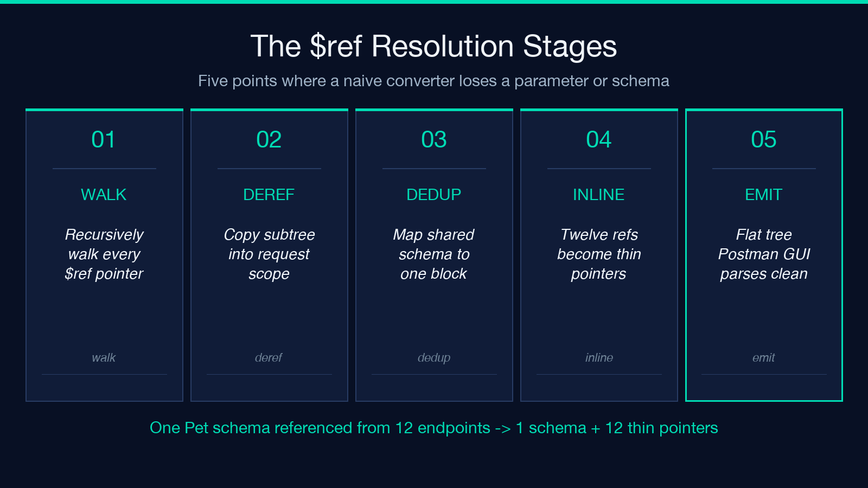Select the bottom "One Pet schema" summary line
Image resolution: width=868 pixels, height=488 pixels.
coord(433,428)
